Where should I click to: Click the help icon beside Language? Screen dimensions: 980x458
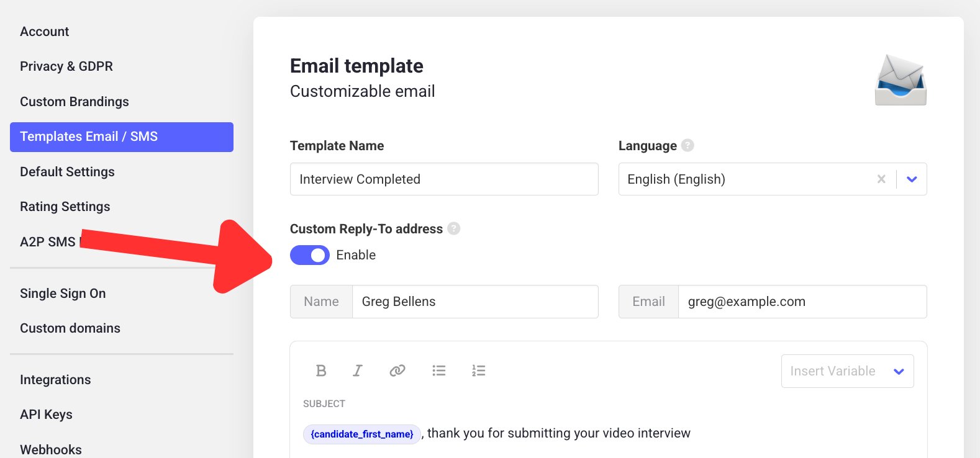[x=687, y=145]
